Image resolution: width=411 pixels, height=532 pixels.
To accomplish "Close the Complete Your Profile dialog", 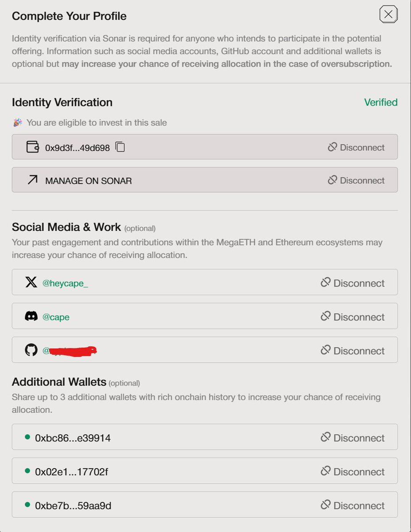I will tap(388, 15).
